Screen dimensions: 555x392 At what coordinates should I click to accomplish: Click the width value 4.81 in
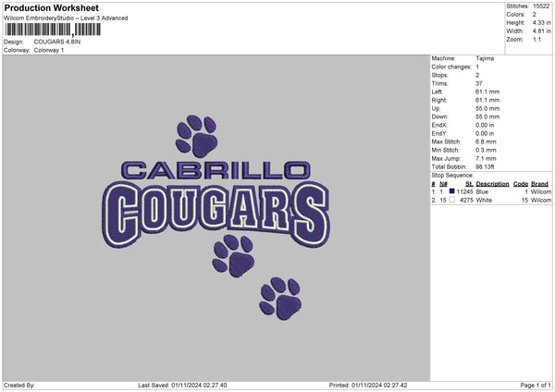[x=541, y=31]
